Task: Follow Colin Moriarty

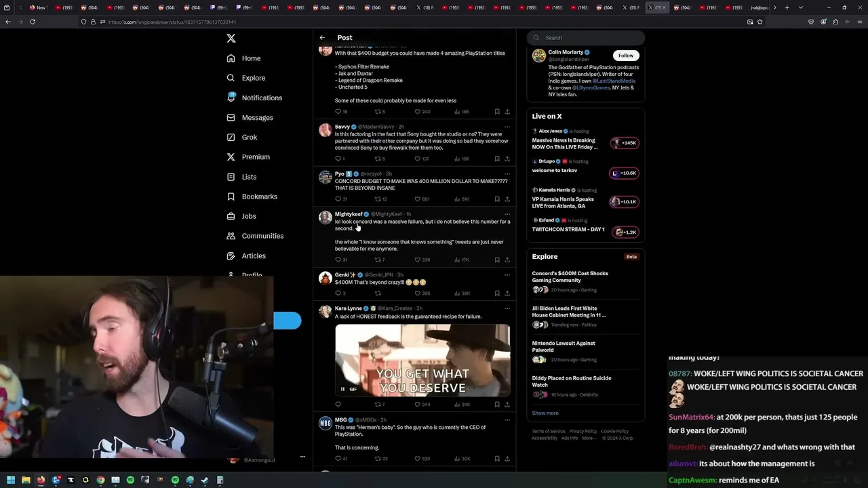Action: [x=626, y=56]
